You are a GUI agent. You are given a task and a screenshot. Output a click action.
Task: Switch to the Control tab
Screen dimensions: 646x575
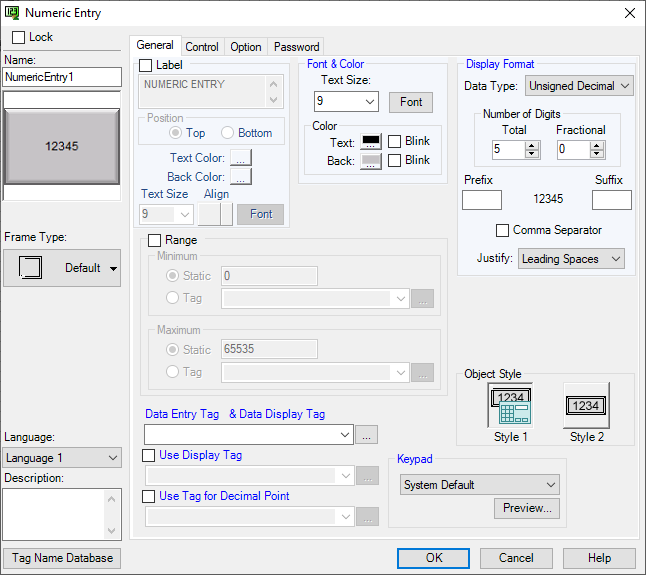[x=202, y=47]
